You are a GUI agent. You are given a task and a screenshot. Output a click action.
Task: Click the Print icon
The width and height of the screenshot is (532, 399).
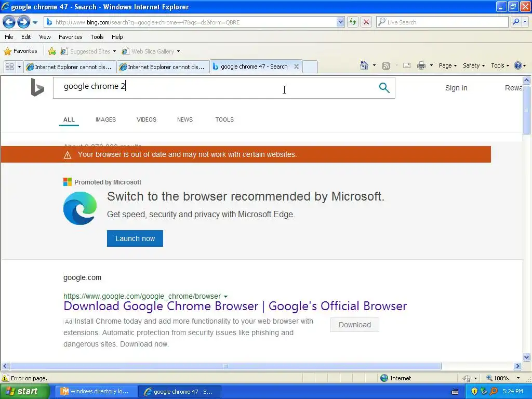click(x=421, y=65)
